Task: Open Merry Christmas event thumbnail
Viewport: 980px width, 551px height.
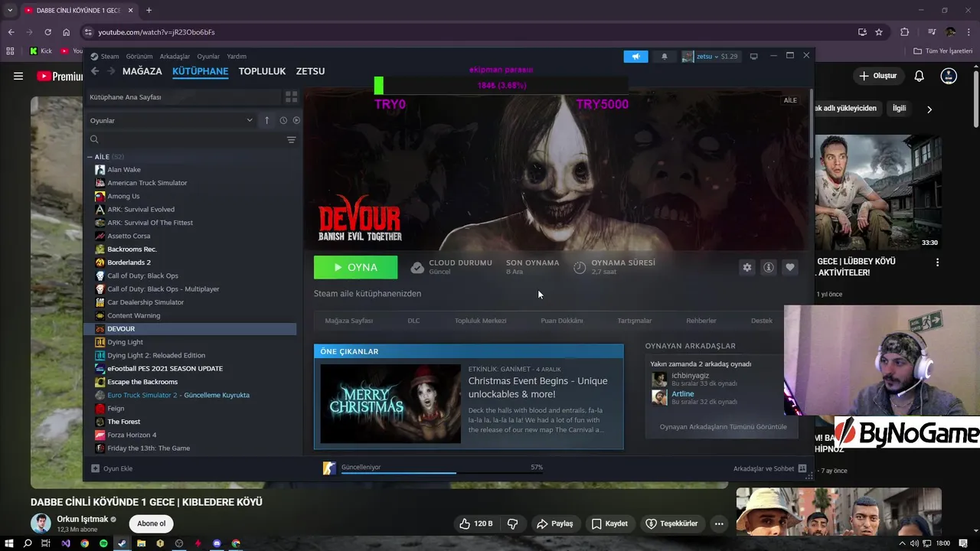Action: click(390, 403)
